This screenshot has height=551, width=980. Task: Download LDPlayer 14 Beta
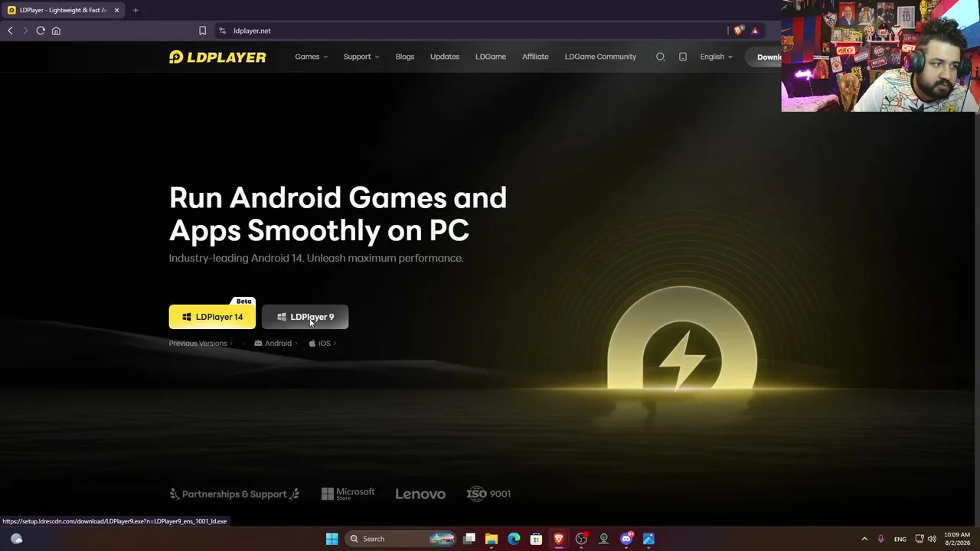tap(212, 317)
